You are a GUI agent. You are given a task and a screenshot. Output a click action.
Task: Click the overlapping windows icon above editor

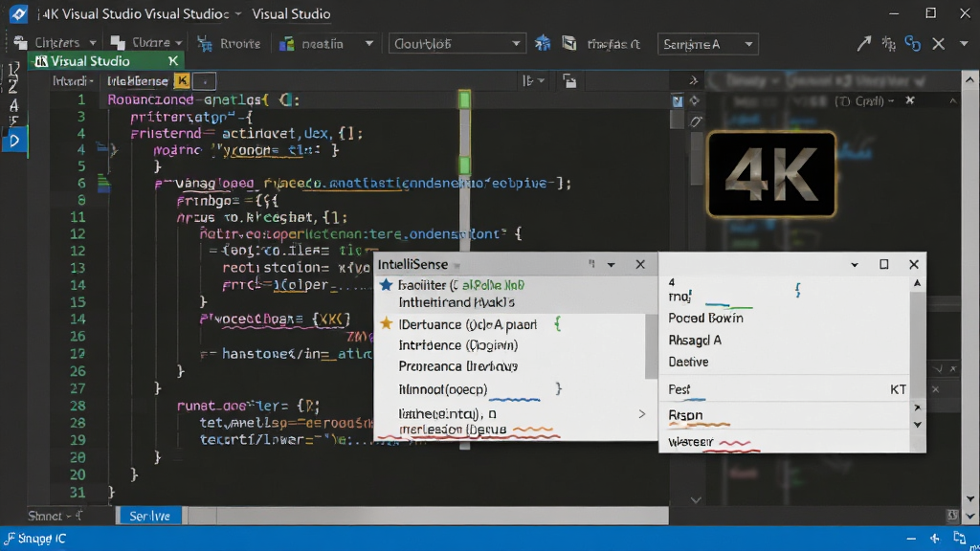569,80
